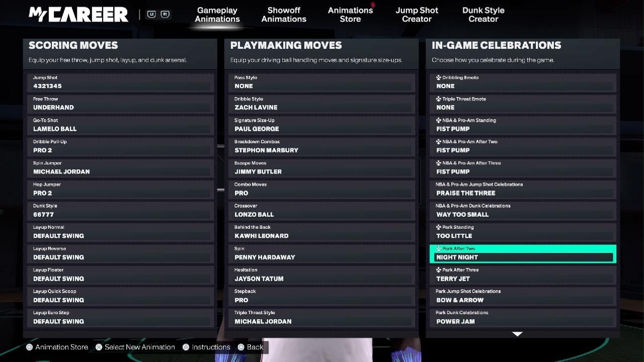Choose the Dribble Style Zach LaVine slot
The image size is (644, 362).
point(322,104)
